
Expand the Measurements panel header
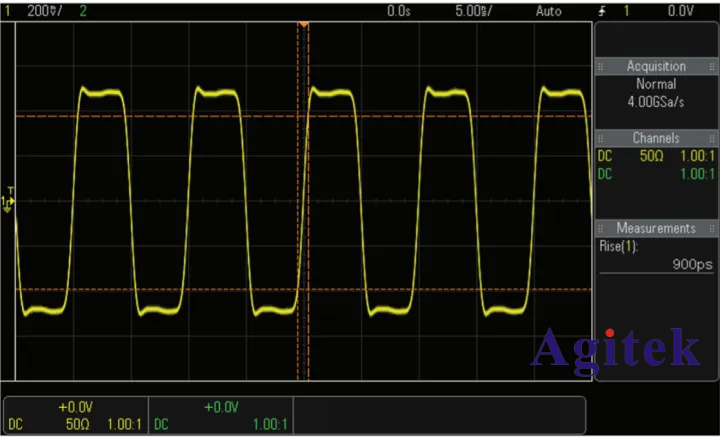(656, 228)
